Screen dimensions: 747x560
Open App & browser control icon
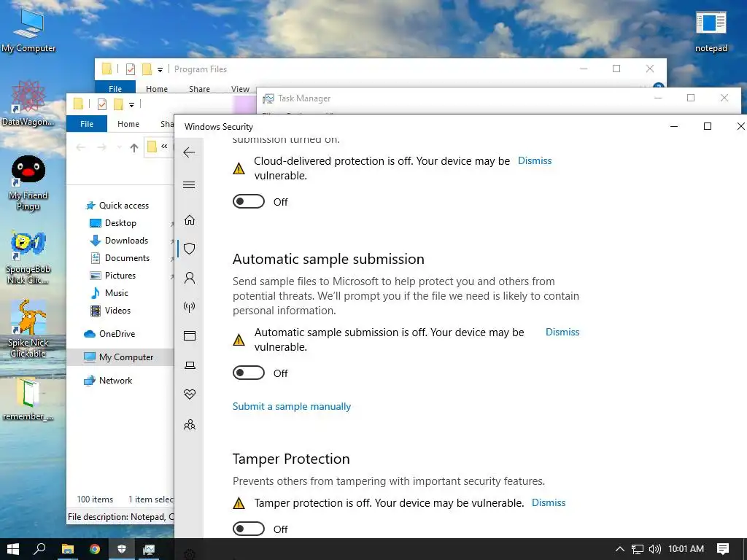click(x=190, y=335)
